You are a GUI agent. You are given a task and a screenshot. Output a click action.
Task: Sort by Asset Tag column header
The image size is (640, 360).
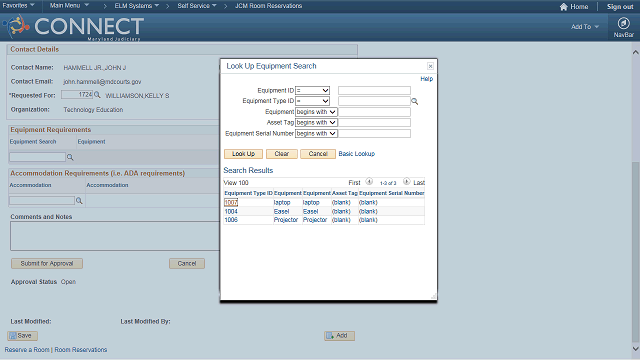click(345, 193)
